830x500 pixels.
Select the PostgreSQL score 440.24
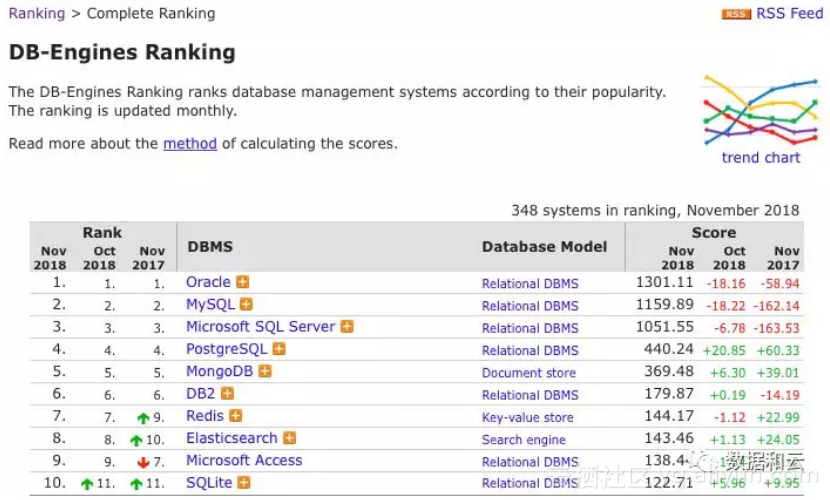pos(669,349)
